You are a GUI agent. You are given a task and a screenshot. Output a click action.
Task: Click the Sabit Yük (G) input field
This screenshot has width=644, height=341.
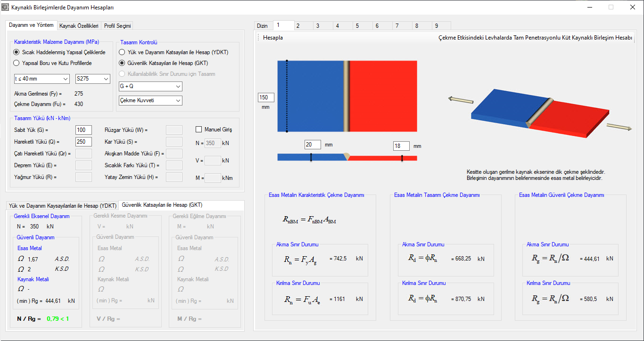tap(83, 130)
